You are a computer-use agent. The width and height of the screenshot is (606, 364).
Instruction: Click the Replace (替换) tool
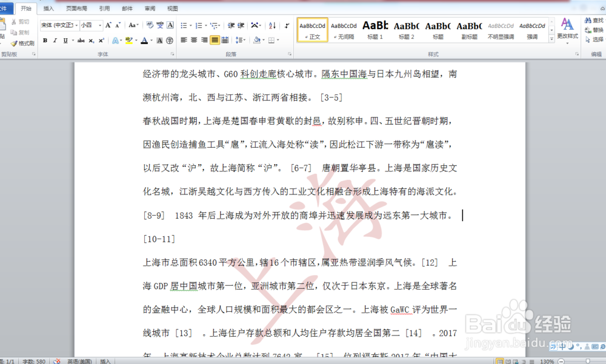(x=594, y=30)
